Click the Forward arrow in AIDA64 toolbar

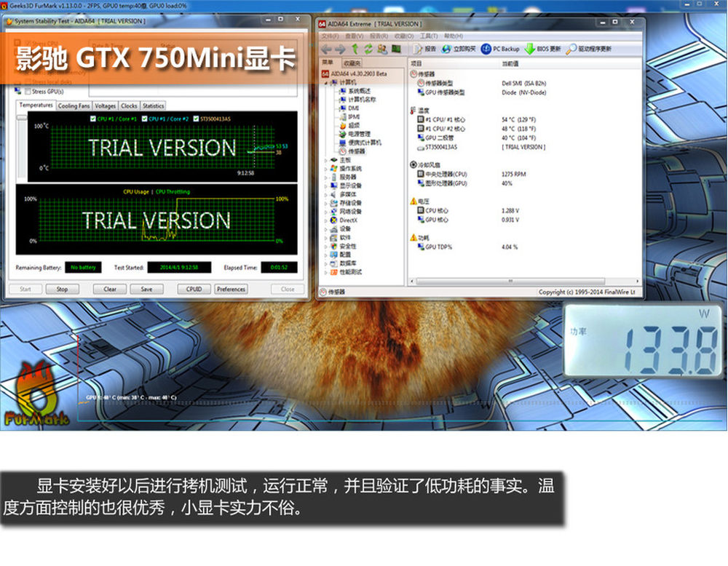click(340, 49)
